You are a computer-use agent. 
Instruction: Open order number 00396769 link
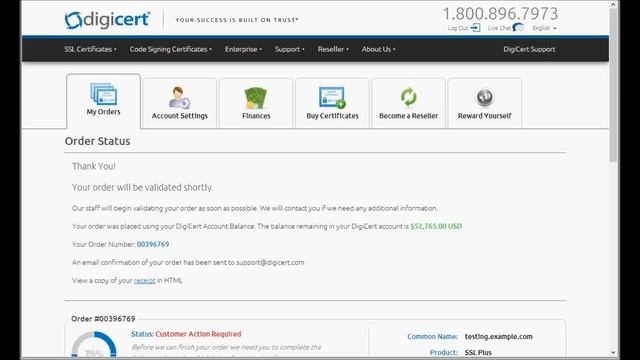(153, 244)
